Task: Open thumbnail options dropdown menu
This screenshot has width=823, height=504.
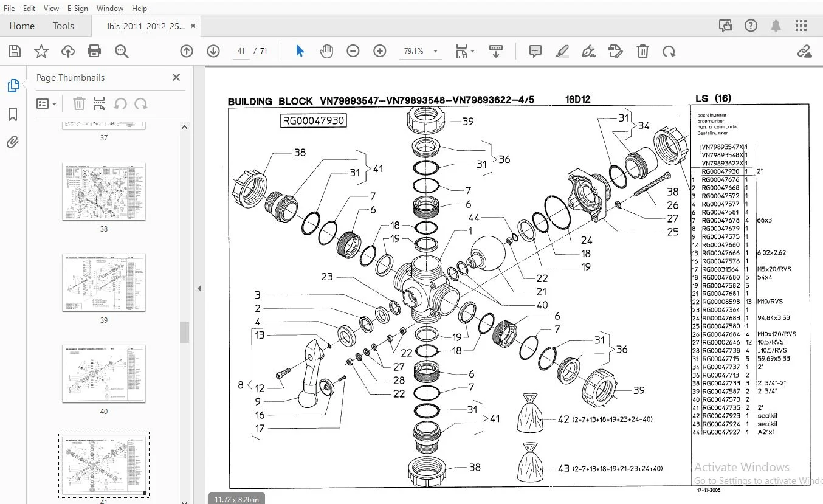Action: pyautogui.click(x=47, y=103)
